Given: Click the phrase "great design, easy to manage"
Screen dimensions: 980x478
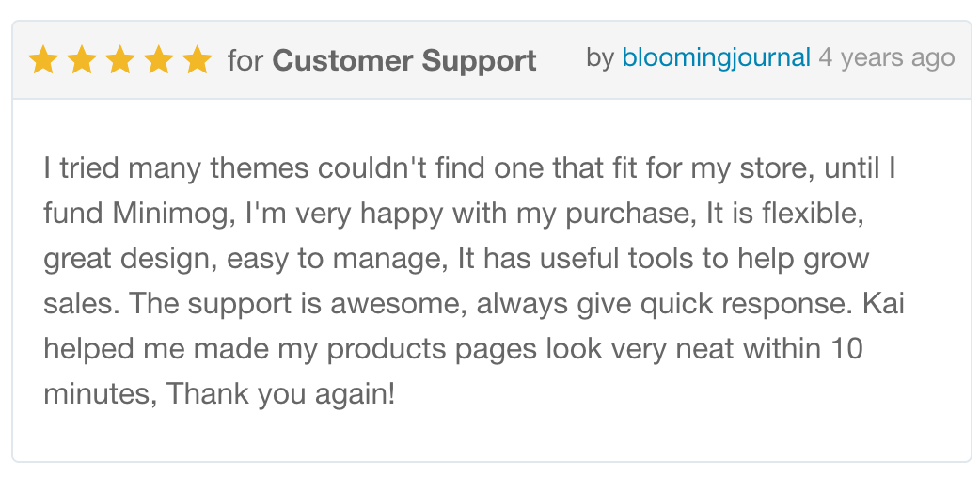Looking at the screenshot, I should 245,259.
